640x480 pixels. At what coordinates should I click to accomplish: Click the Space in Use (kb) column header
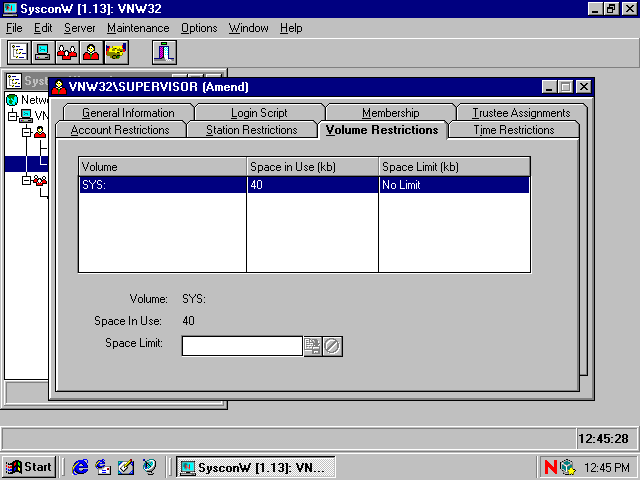coord(313,167)
